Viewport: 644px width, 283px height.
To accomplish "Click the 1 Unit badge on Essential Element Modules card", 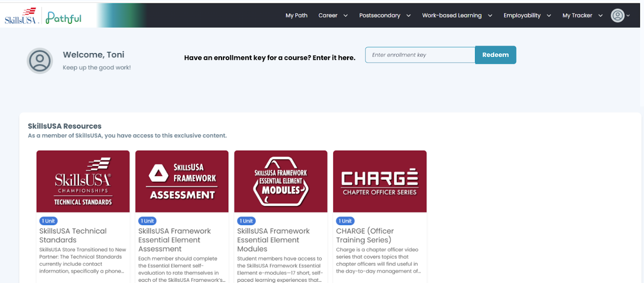I will (246, 221).
